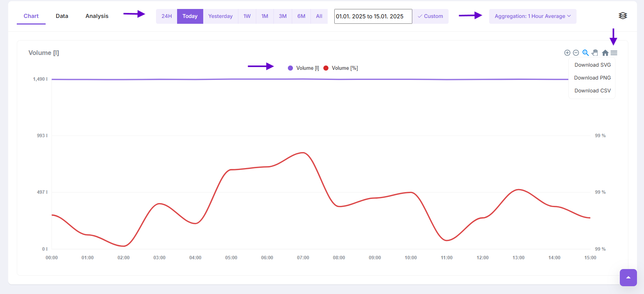Select the 1W time range
The height and width of the screenshot is (294, 644).
[247, 16]
